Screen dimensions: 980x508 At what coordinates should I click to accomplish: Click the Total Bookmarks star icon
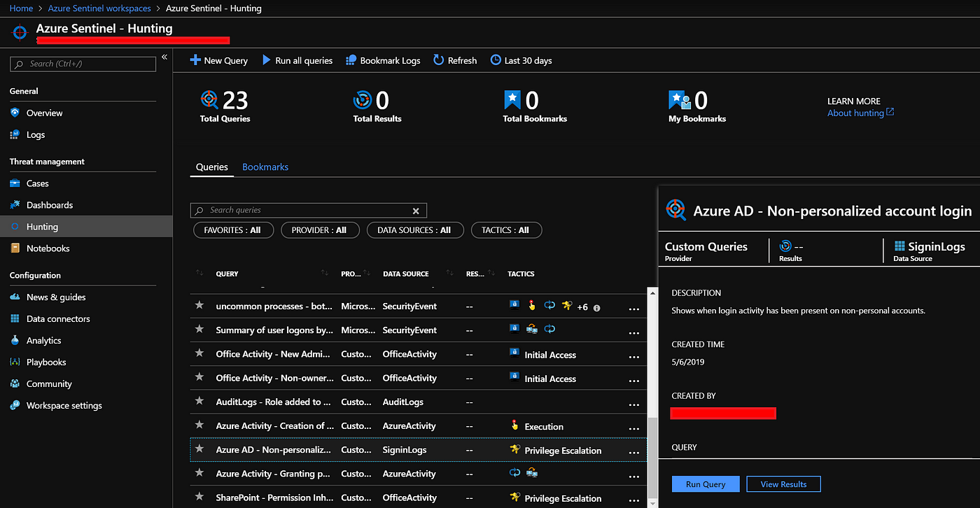[512, 100]
